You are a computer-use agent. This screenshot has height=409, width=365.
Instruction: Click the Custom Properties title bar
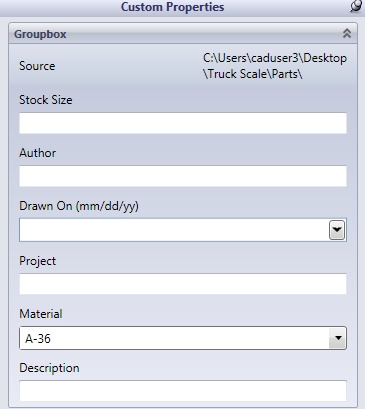(x=172, y=7)
